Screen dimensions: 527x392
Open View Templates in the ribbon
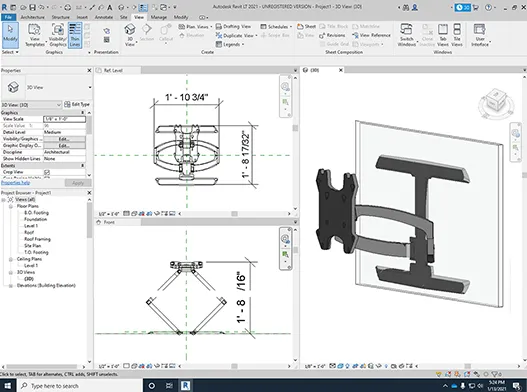(35, 35)
